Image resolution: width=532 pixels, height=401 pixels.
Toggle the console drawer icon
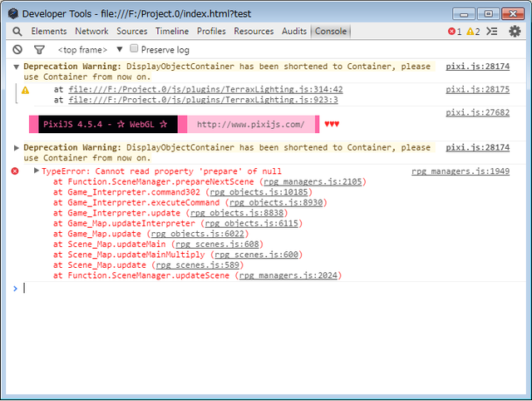[491, 32]
